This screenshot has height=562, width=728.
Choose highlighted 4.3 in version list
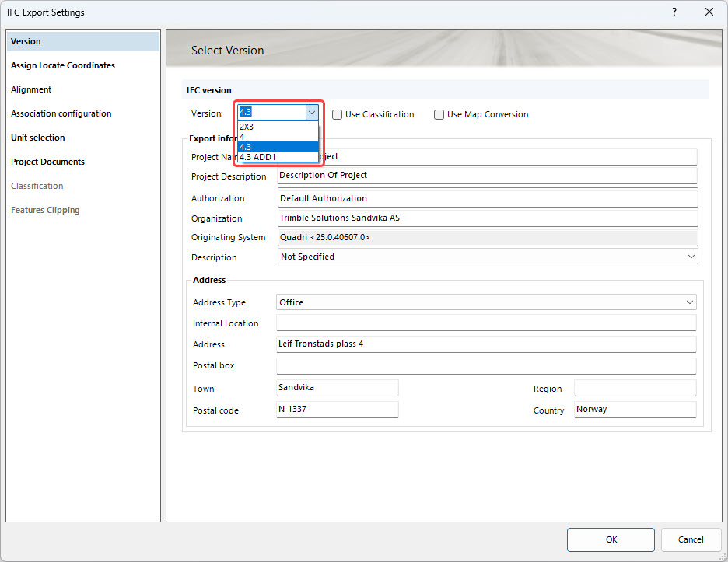[278, 147]
